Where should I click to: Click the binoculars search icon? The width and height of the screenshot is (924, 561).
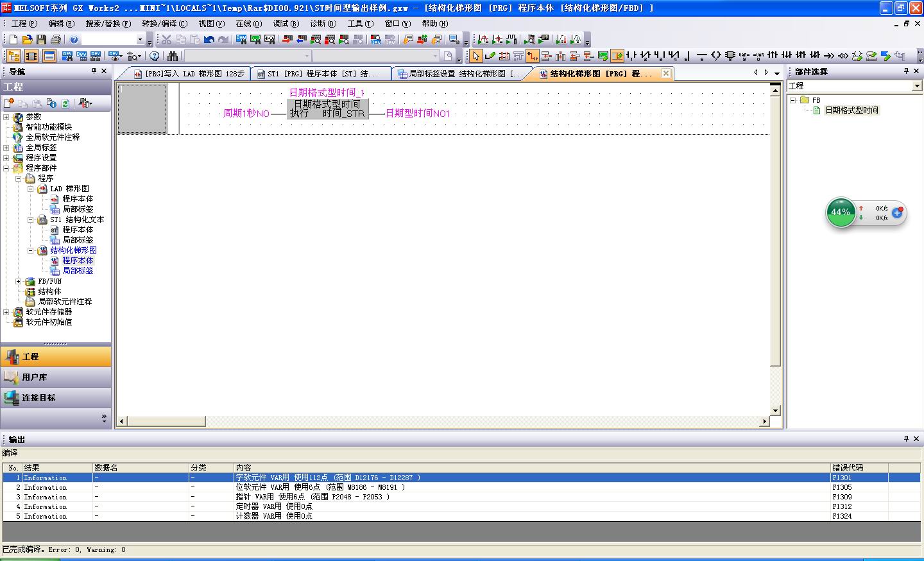click(173, 56)
